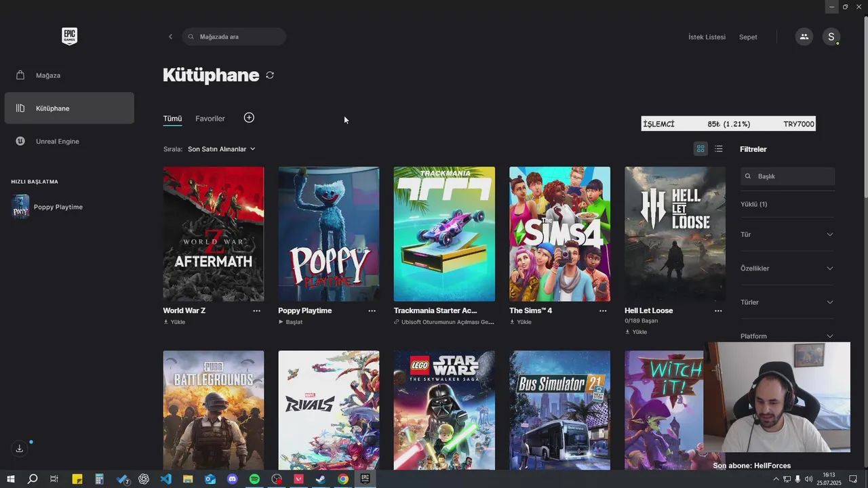Open Poppy Playtime cover art

pyautogui.click(x=329, y=234)
